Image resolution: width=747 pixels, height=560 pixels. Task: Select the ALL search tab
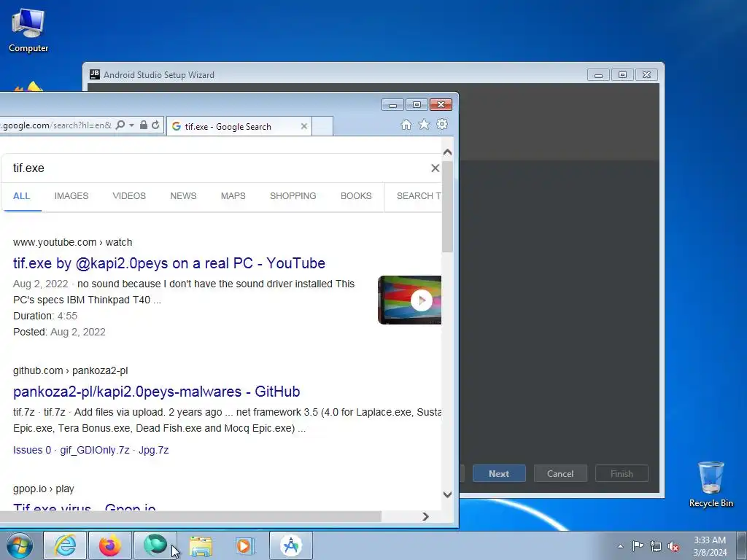(21, 195)
